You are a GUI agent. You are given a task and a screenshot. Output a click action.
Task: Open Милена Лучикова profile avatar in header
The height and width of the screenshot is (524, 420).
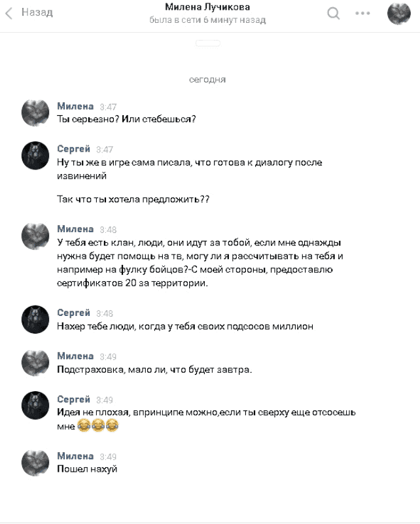point(398,13)
